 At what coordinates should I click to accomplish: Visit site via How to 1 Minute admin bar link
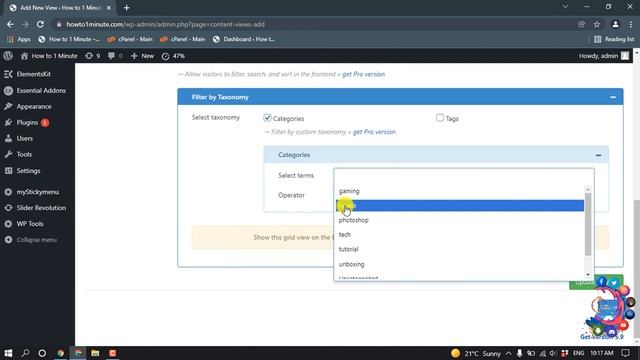(49, 56)
